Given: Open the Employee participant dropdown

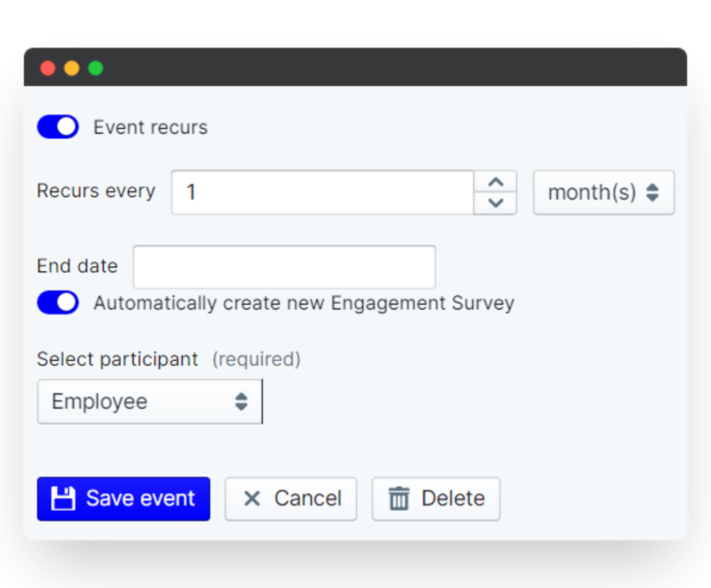Looking at the screenshot, I should (x=149, y=401).
